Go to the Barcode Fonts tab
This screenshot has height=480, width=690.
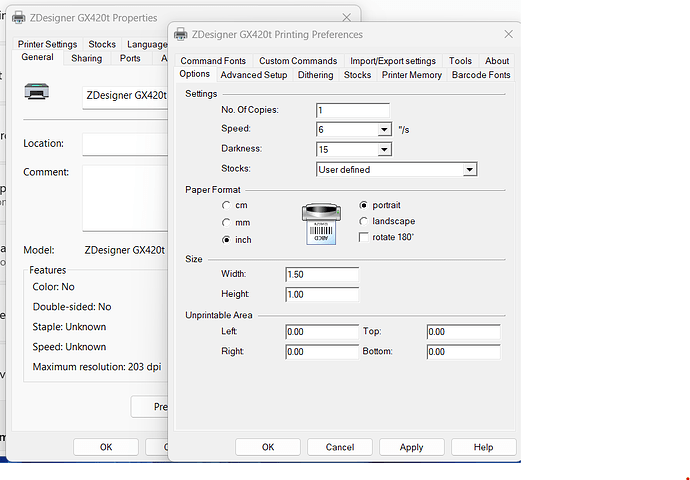coord(481,75)
